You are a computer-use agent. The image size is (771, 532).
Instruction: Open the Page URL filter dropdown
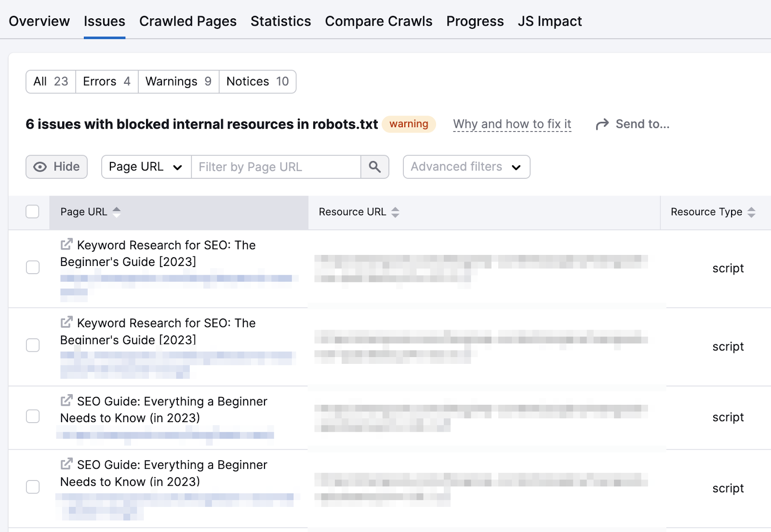pos(146,167)
